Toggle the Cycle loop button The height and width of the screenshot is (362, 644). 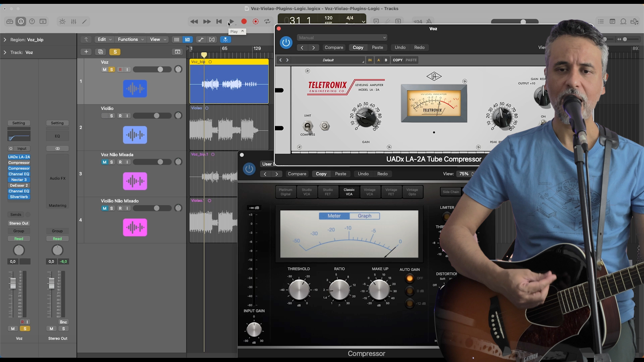click(x=267, y=21)
